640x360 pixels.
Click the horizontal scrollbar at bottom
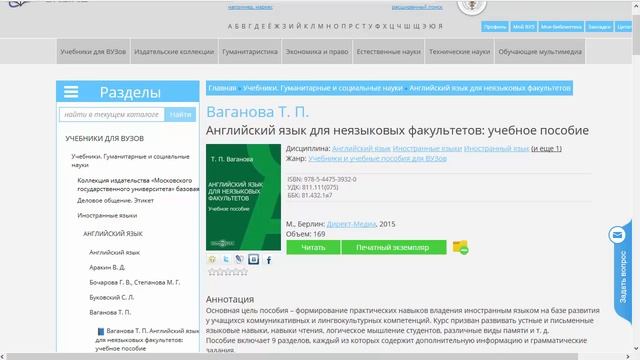tap(292, 357)
